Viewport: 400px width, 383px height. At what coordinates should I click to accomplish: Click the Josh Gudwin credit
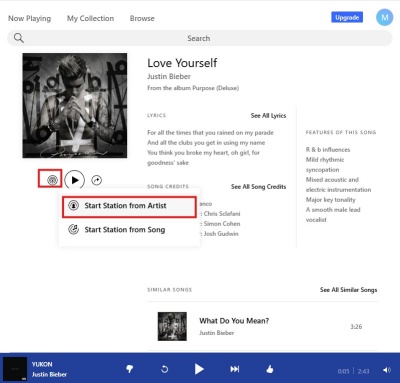click(x=221, y=234)
